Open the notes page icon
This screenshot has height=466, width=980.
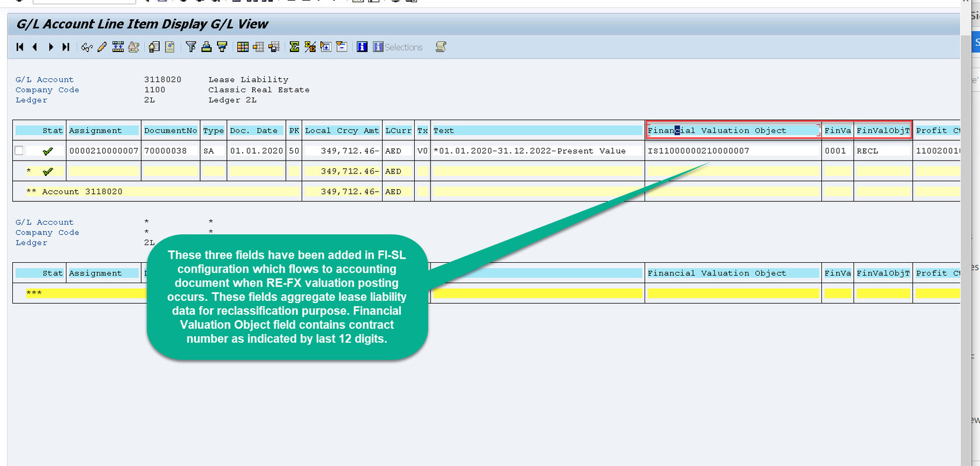tap(170, 47)
